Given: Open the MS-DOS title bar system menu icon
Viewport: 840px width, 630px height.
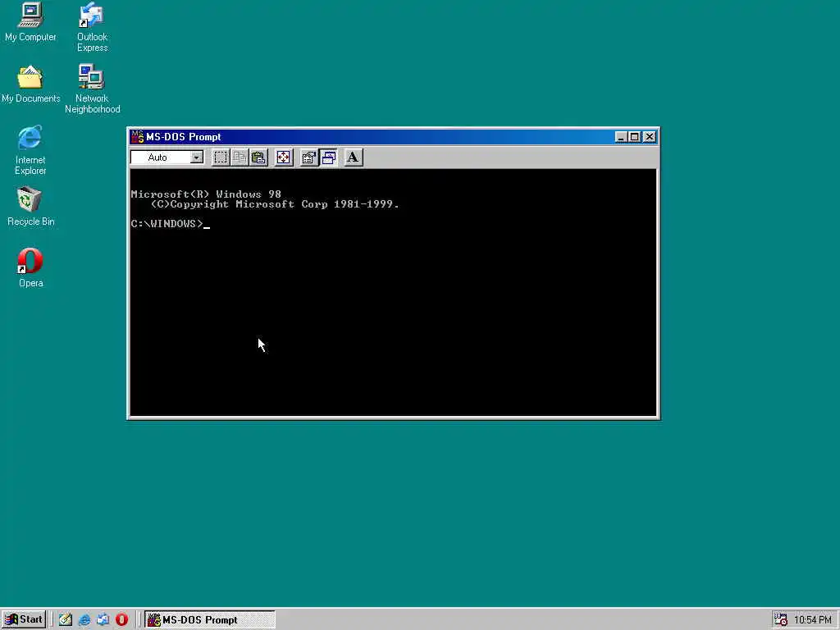Looking at the screenshot, I should tap(138, 137).
